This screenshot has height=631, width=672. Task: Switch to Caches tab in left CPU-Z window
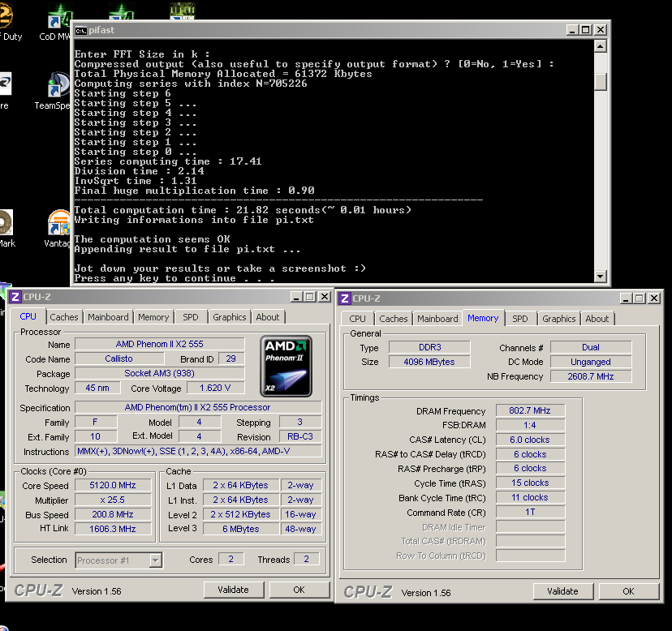[64, 317]
